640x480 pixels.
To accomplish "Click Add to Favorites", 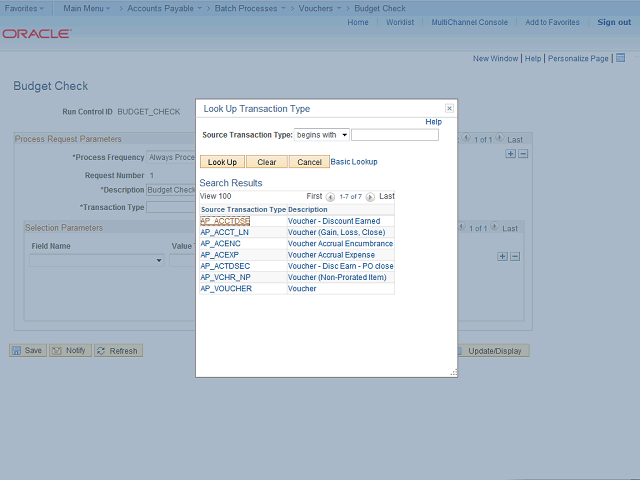I will pos(552,22).
